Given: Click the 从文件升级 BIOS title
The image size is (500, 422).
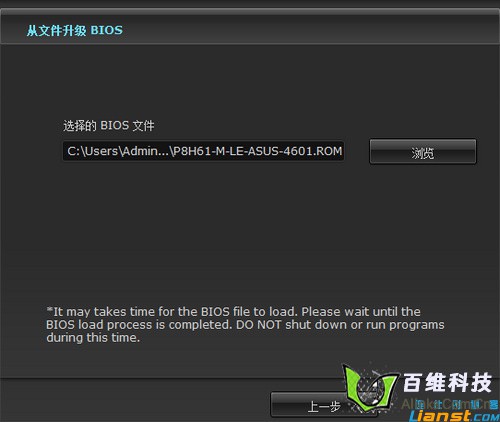Looking at the screenshot, I should (75, 30).
